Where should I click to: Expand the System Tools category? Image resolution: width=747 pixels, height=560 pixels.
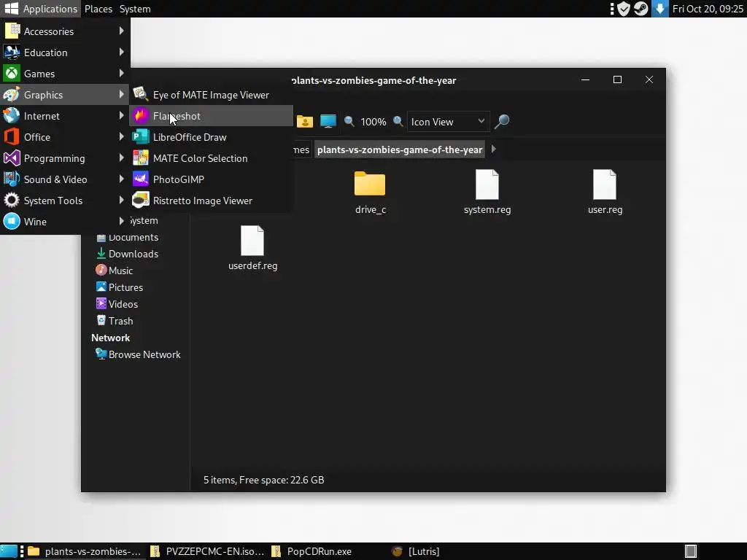pyautogui.click(x=65, y=201)
